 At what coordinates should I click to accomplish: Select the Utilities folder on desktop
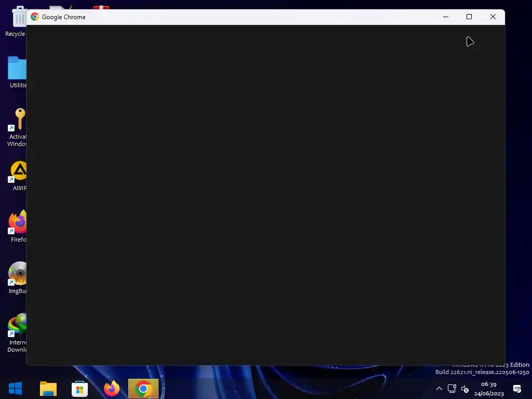17,72
